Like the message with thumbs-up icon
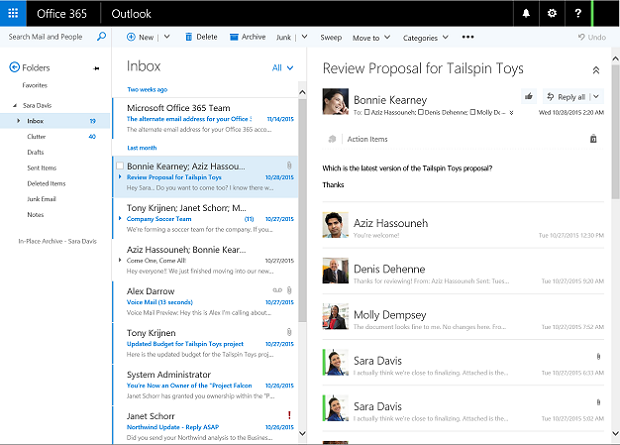 528,96
